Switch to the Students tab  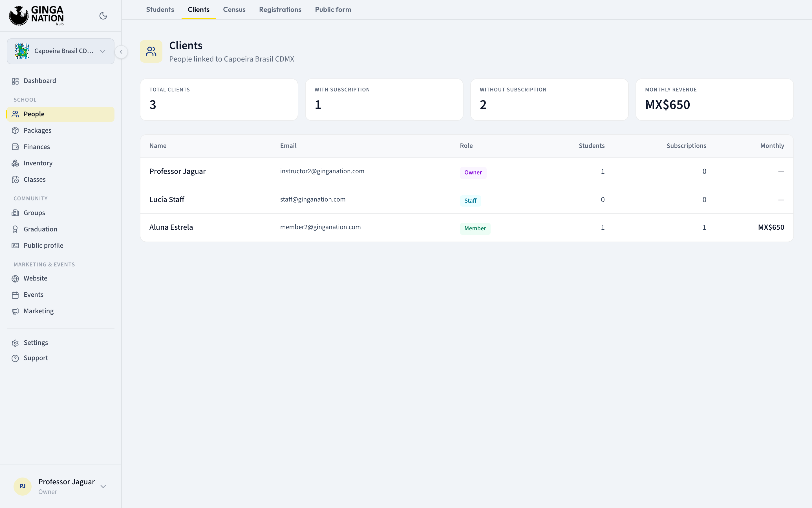coord(160,9)
